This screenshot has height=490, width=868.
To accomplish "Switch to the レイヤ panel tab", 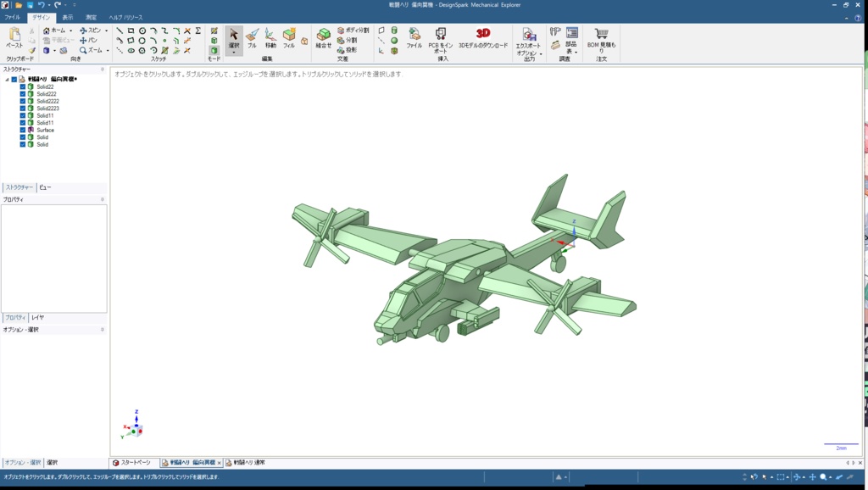I will coord(37,317).
